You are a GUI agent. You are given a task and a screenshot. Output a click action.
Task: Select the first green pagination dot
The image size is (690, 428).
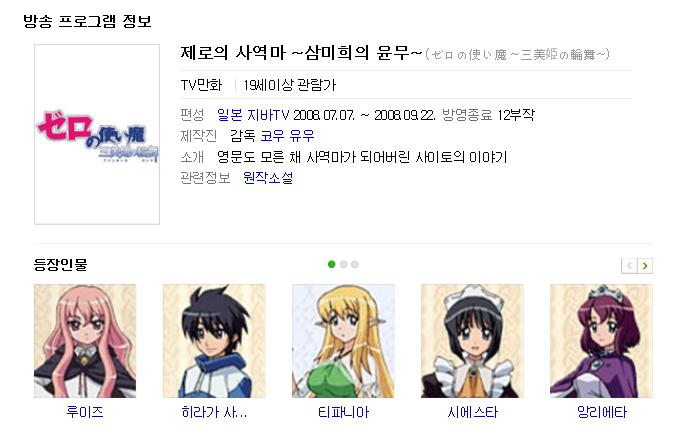[x=332, y=264]
